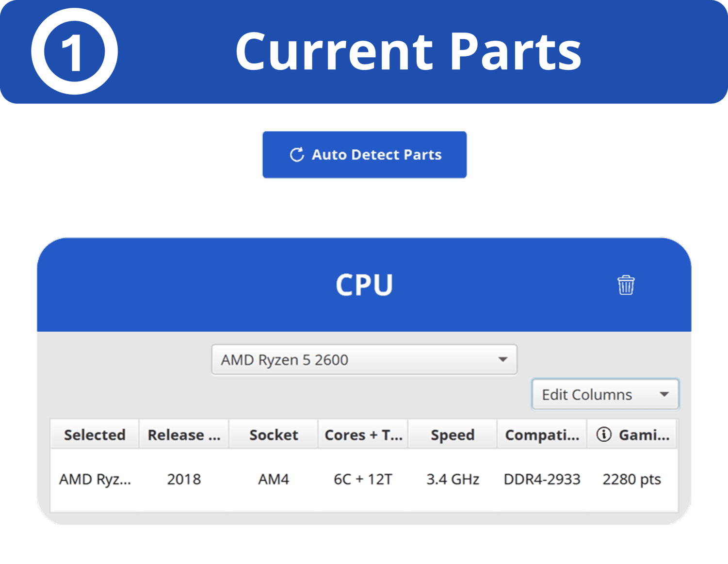
Task: Click the Cores + T... column header
Action: (363, 435)
